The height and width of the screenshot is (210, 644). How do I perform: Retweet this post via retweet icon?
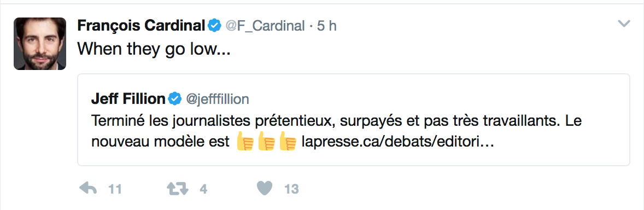[178, 189]
